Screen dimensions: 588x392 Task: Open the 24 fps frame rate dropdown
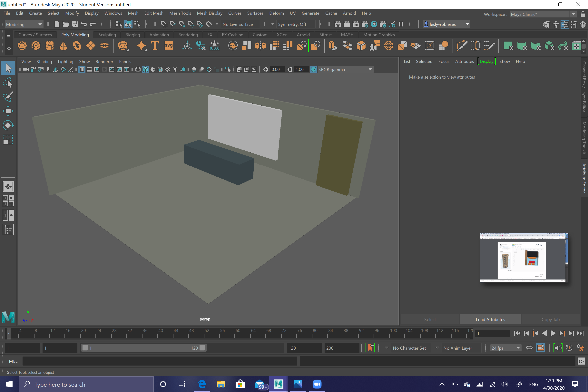pos(505,348)
